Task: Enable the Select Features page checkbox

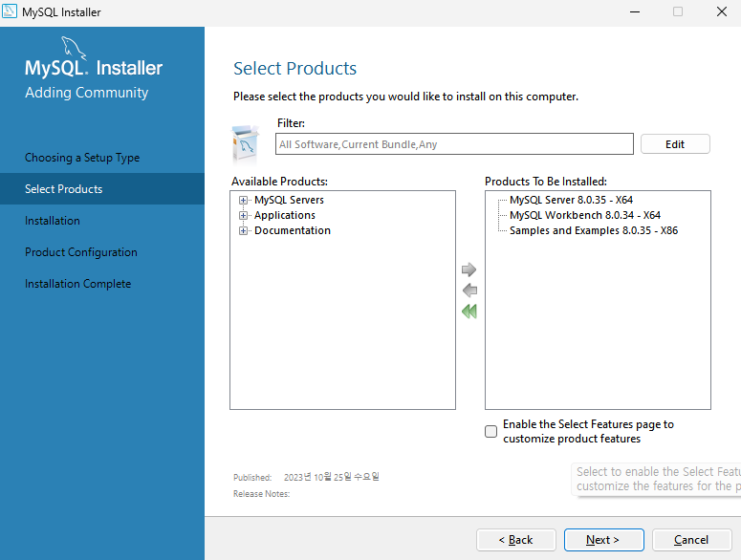Action: click(x=491, y=432)
